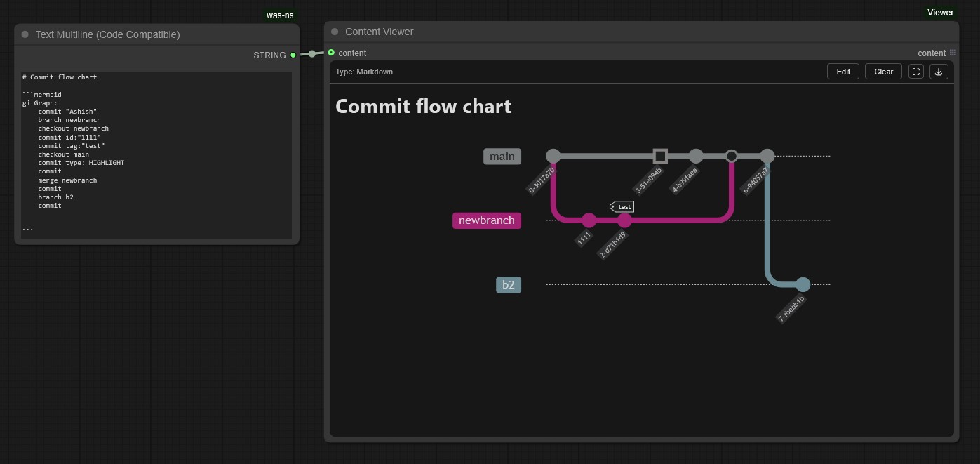Click the 1111 commit circle on newbranch
The width and height of the screenshot is (980, 464).
[x=589, y=220]
